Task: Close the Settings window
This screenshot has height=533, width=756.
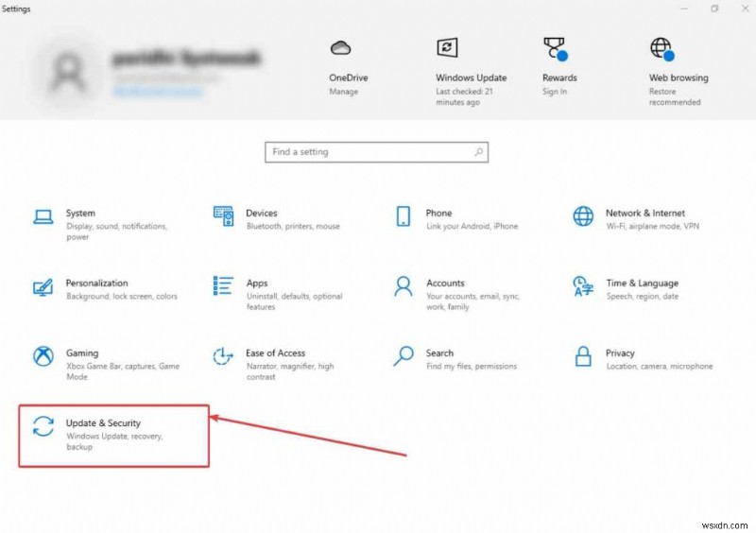Action: [x=745, y=9]
